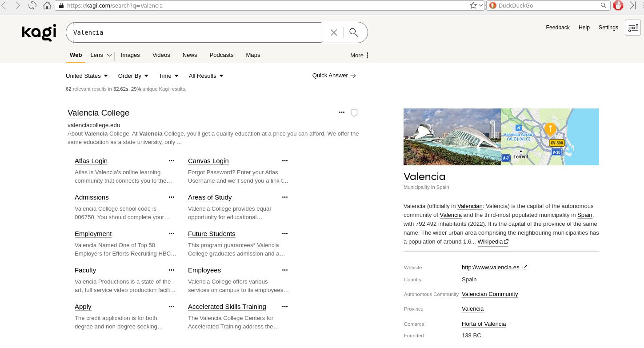
Task: Open the All Results dropdown
Action: click(206, 76)
